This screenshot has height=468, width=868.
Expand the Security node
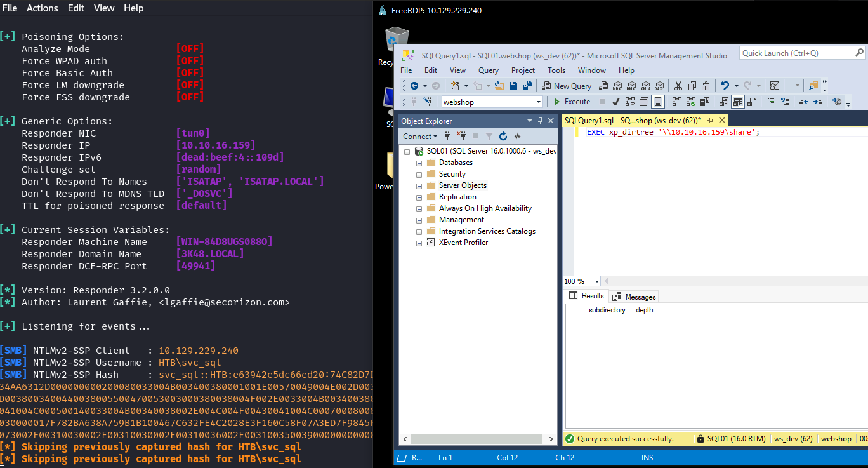coord(419,175)
